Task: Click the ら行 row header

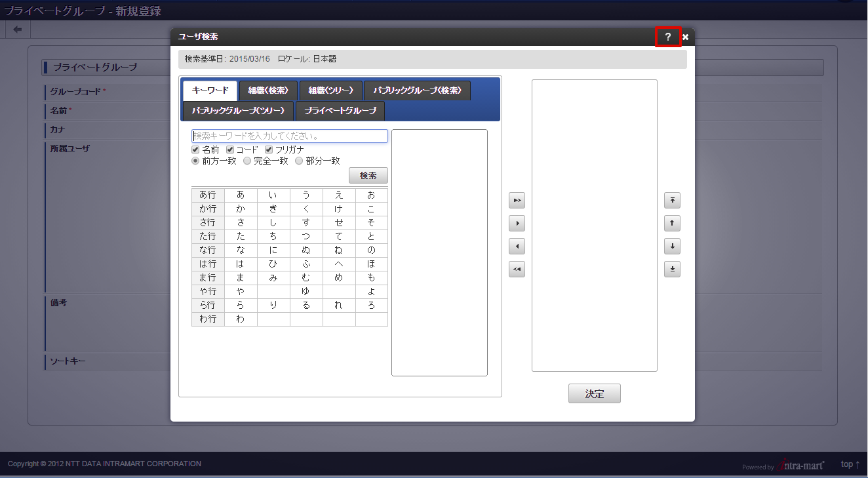Action: (x=208, y=306)
